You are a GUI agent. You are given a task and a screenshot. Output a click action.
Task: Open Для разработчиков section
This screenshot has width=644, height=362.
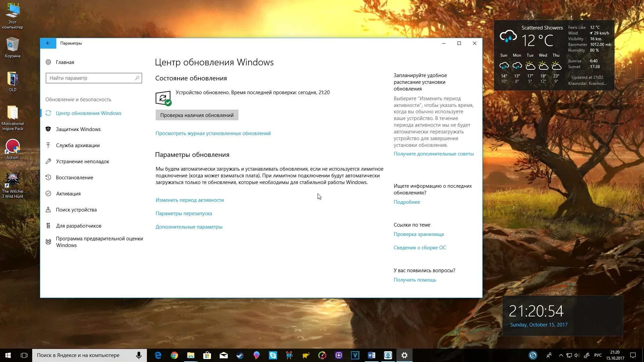coord(78,226)
